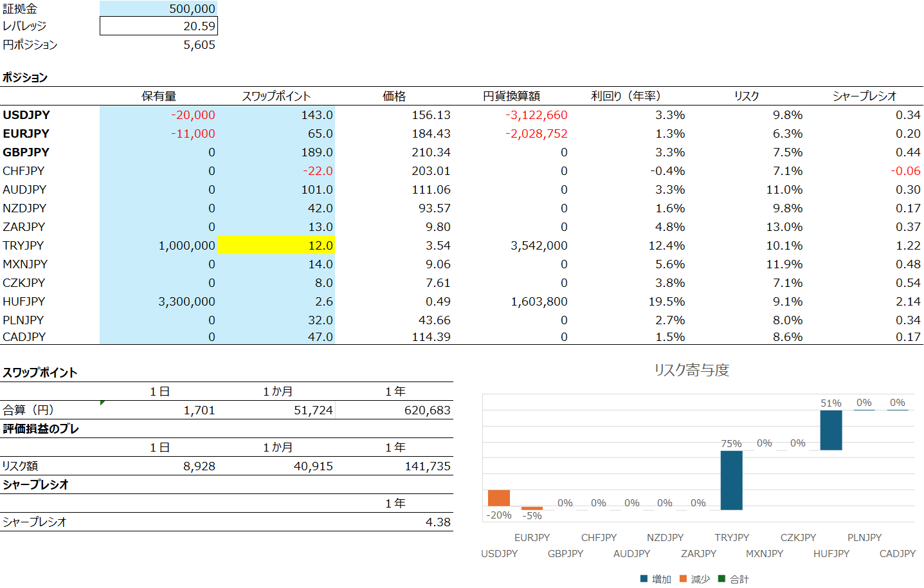Select the TRYJPY holding cell 1,000,000
Image resolution: width=924 pixels, height=588 pixels.
(x=159, y=245)
